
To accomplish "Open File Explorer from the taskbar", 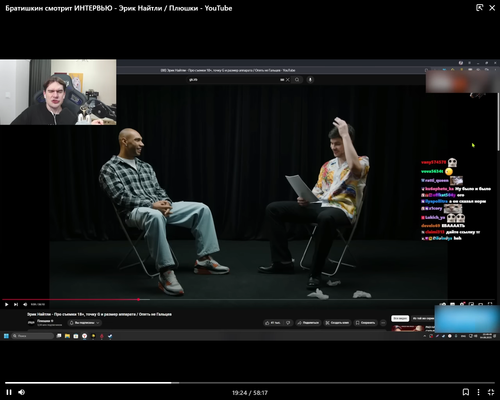I will pyautogui.click(x=67, y=336).
